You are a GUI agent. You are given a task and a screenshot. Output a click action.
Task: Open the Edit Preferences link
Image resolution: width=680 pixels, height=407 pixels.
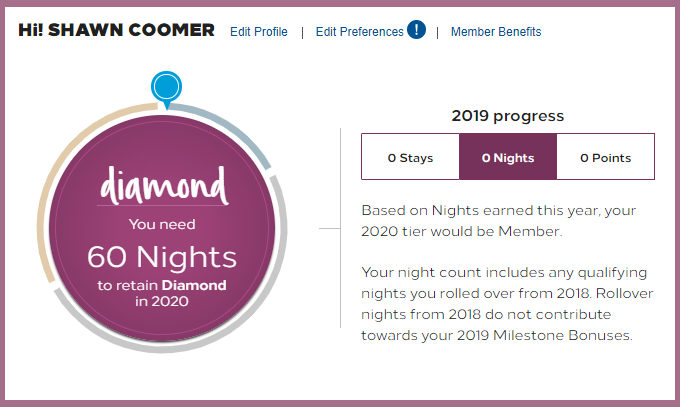[x=359, y=32]
